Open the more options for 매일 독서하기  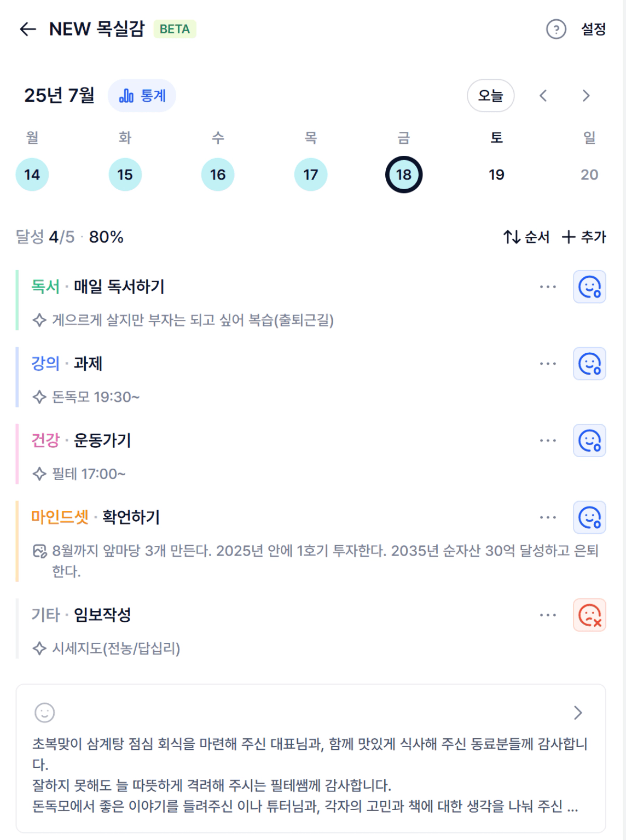(548, 287)
